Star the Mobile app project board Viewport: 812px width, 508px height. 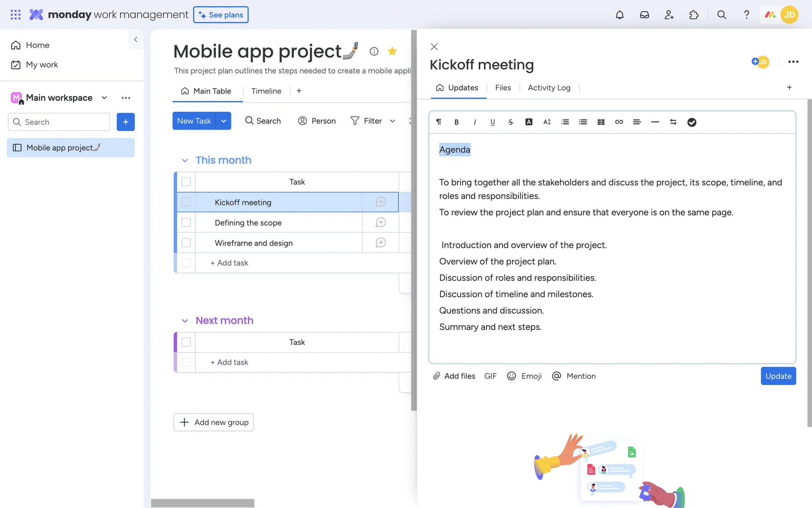pos(392,51)
